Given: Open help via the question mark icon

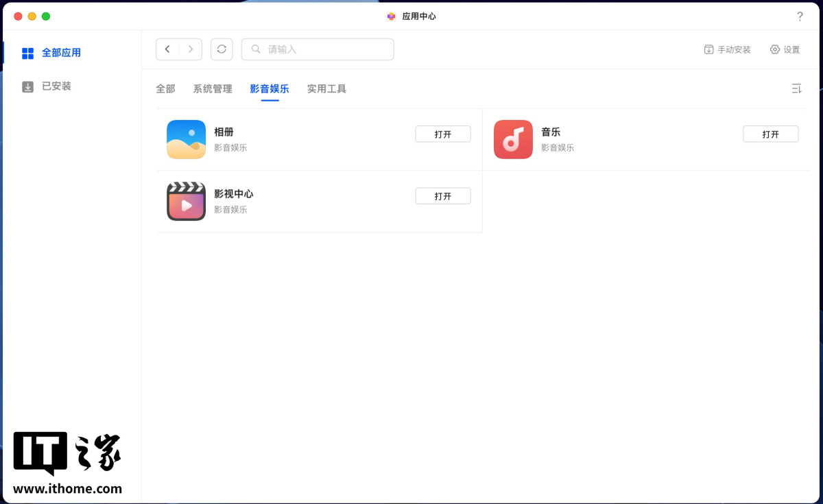Looking at the screenshot, I should pos(800,16).
